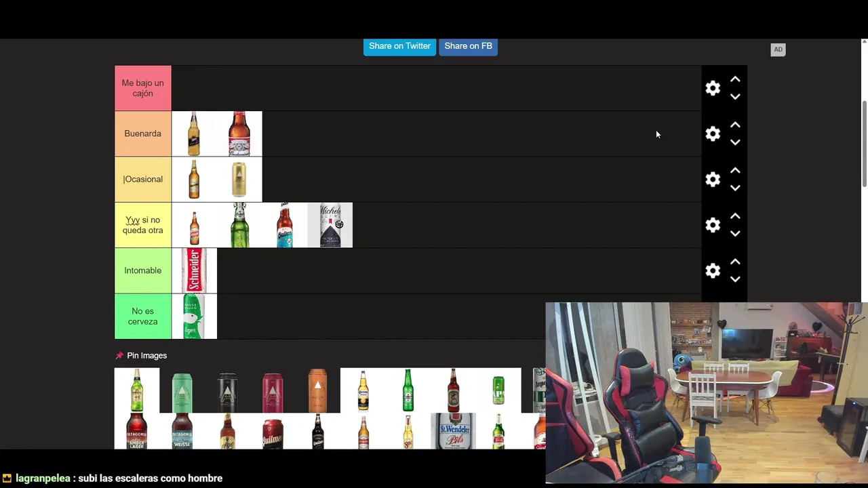Move Me bajo un cajón row up
This screenshot has width=868, height=488.
point(735,79)
